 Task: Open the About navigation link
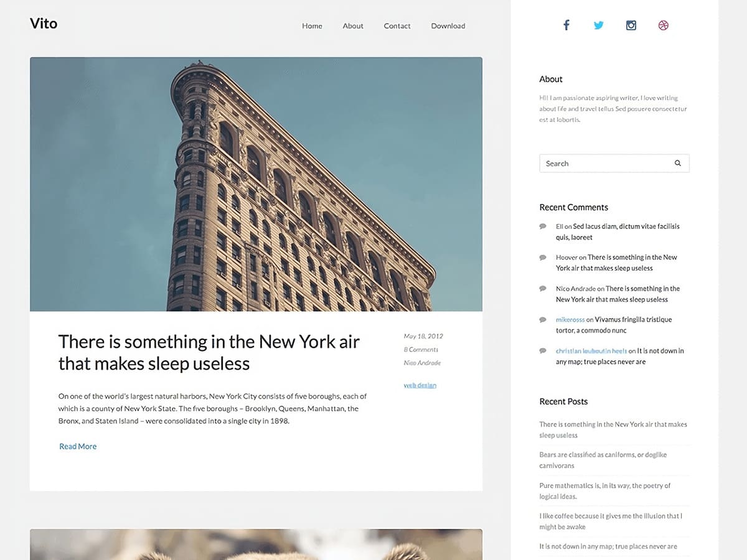[x=353, y=26]
